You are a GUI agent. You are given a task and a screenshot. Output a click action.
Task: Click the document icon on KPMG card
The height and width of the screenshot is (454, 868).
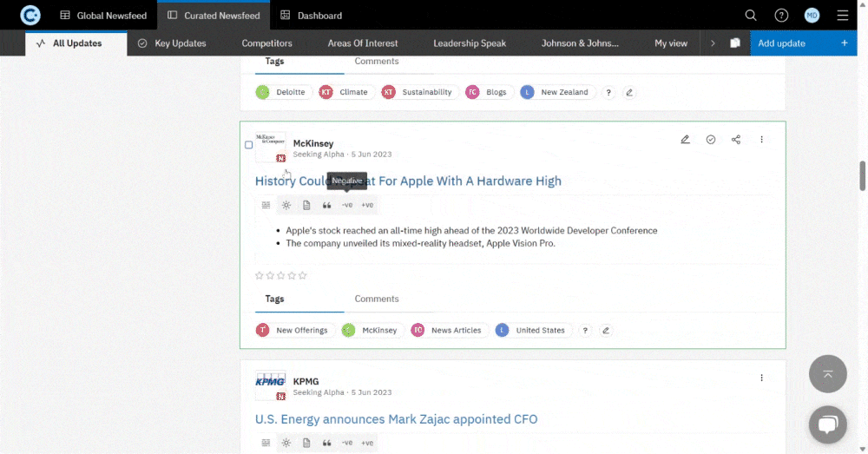click(x=306, y=443)
